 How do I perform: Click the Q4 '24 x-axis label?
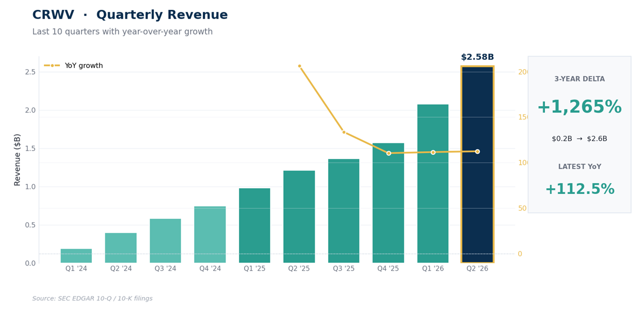point(210,269)
